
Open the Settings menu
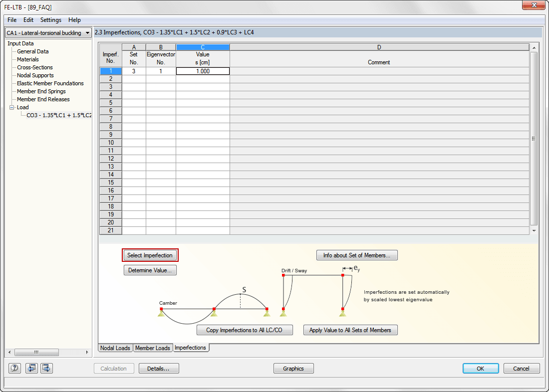(x=51, y=20)
